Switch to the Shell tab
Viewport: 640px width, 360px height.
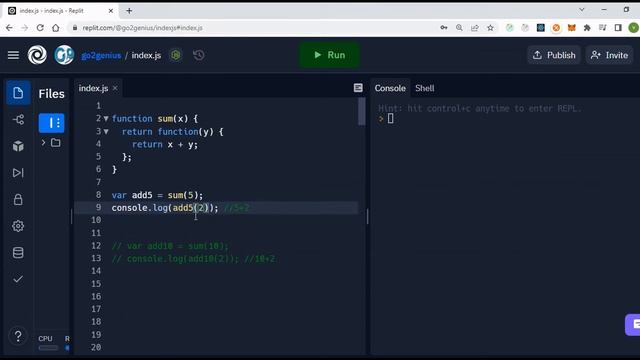tap(424, 88)
